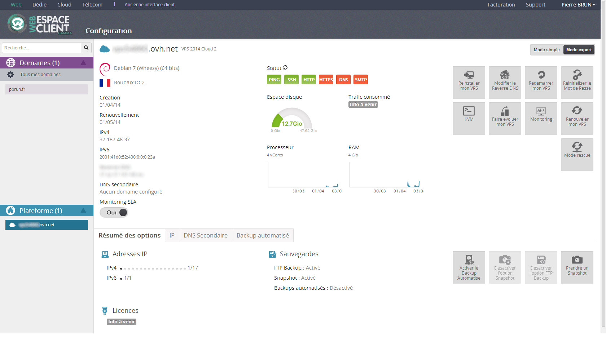Refresh the Statut indicator
Screen dimensions: 606x364
(285, 67)
